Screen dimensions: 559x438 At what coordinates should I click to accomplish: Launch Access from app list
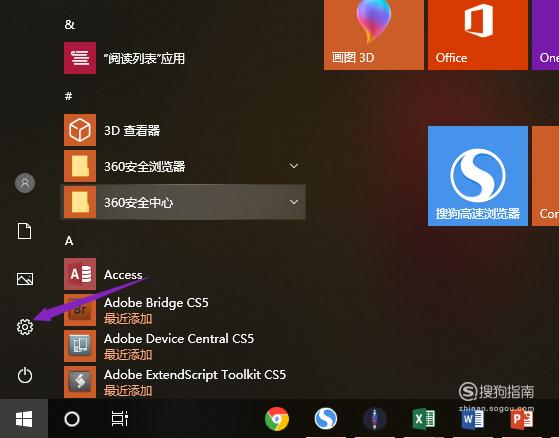(123, 274)
